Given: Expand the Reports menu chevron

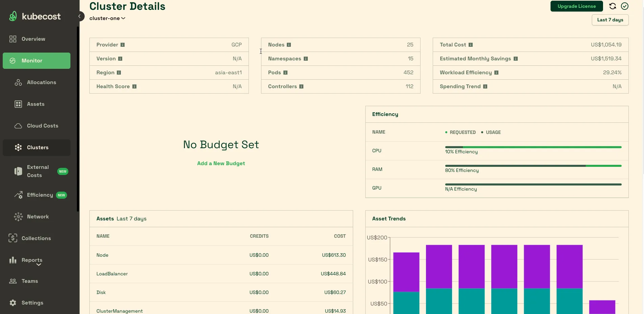Looking at the screenshot, I should [x=39, y=264].
